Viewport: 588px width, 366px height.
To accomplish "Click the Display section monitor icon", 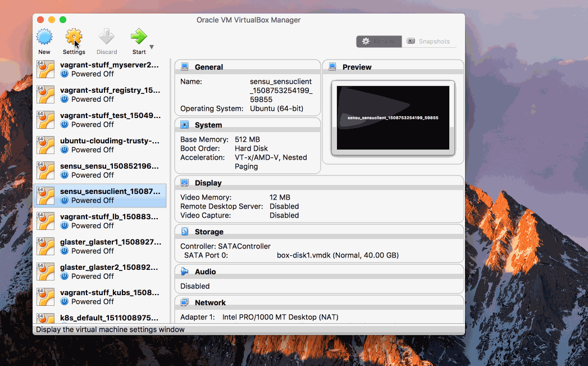I will [185, 183].
